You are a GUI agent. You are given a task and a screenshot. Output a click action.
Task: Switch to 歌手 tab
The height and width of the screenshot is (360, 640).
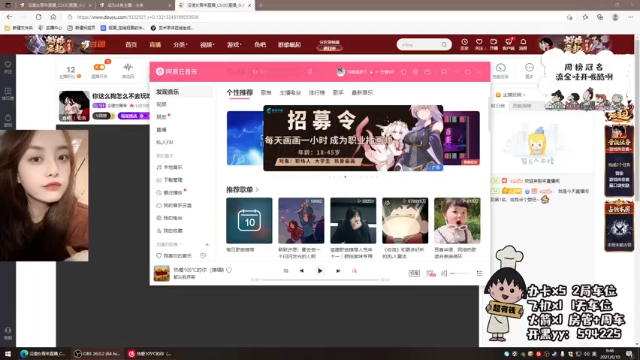(338, 93)
